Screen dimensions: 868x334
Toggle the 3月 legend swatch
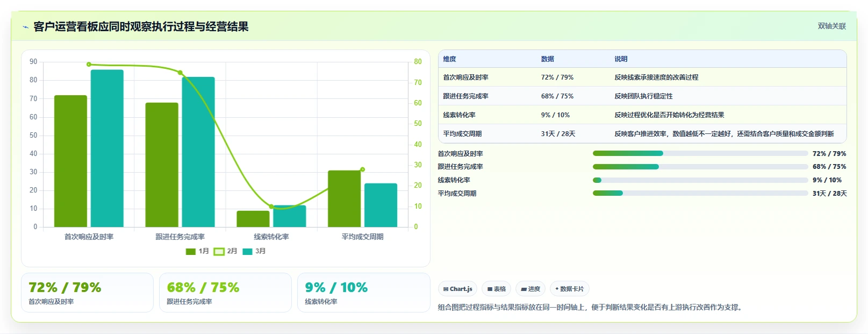(x=247, y=251)
